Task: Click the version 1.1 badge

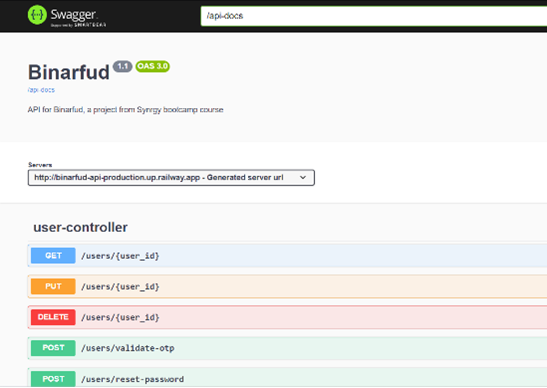Action: click(122, 66)
